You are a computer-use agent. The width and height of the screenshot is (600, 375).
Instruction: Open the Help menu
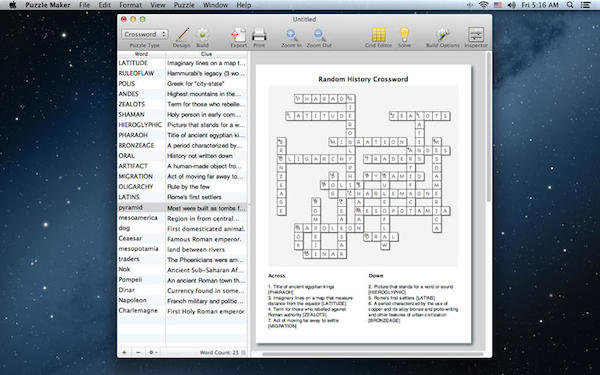coord(244,5)
